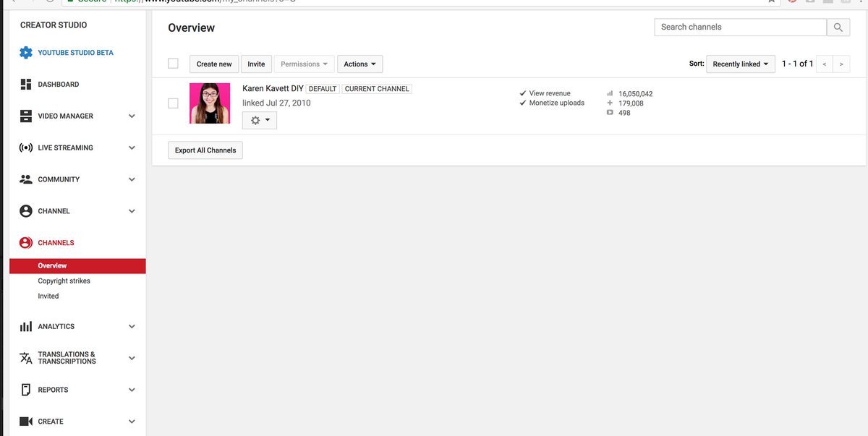Expand the Channel section chevron
The height and width of the screenshot is (436, 868).
tap(132, 211)
